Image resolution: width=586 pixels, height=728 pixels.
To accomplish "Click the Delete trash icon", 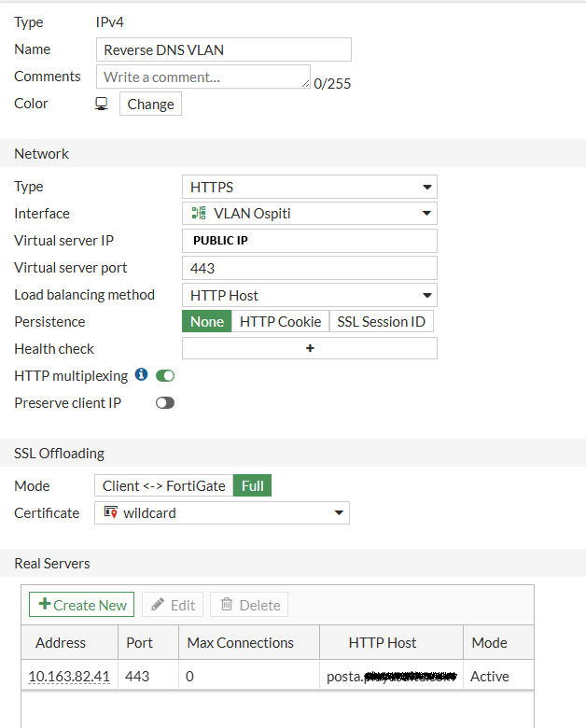I will pyautogui.click(x=227, y=605).
